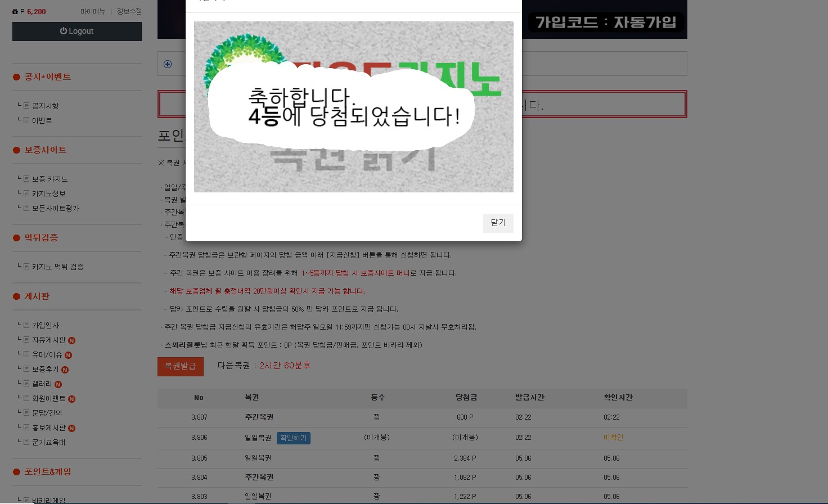Click the document icon beside 가입인사

point(26,325)
